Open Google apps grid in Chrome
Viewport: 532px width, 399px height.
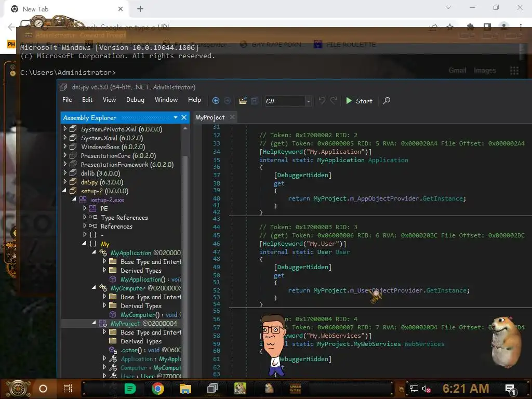(x=514, y=71)
